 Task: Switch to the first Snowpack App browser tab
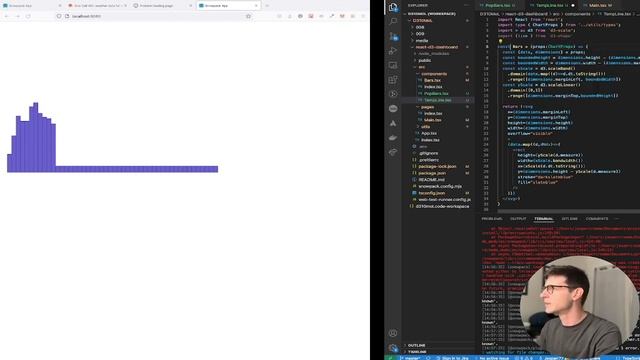[x=32, y=6]
